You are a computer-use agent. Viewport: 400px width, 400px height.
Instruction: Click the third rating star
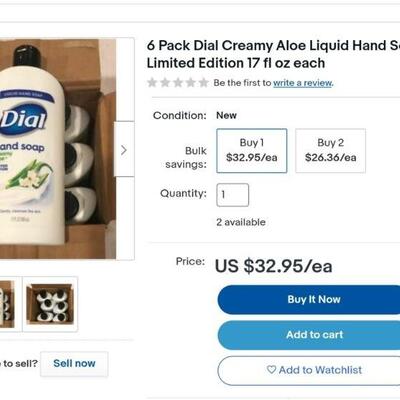pos(178,82)
